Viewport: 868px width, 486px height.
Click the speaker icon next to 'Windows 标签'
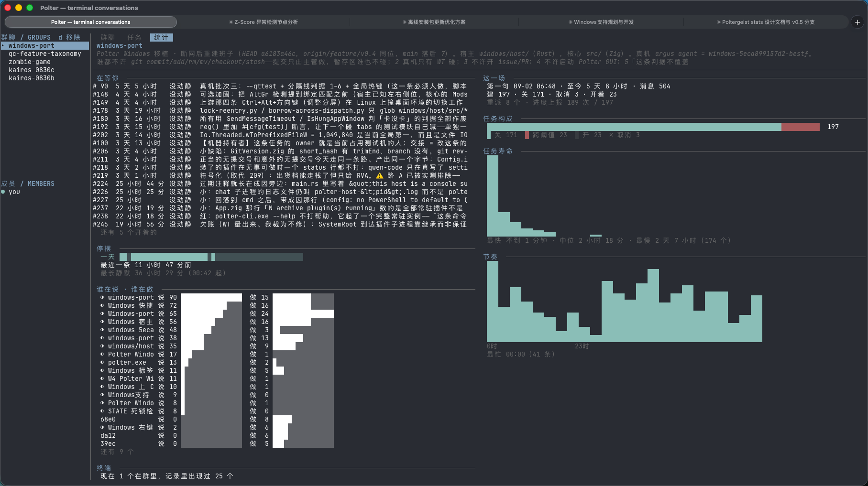[x=102, y=370]
